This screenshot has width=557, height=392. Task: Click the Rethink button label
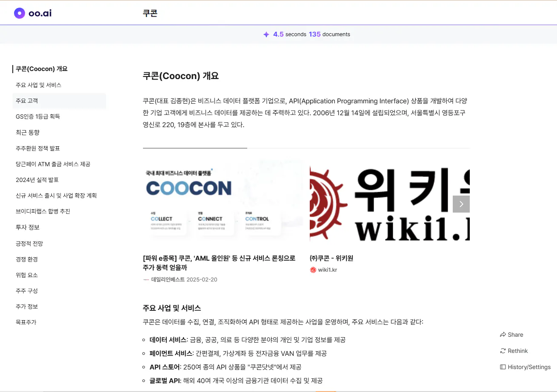[x=518, y=351]
